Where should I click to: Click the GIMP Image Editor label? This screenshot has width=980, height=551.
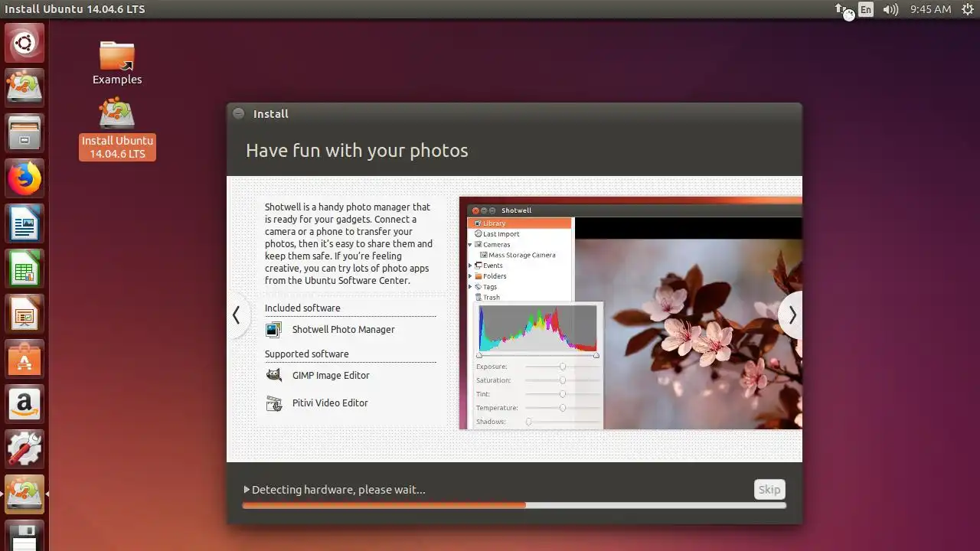click(331, 376)
